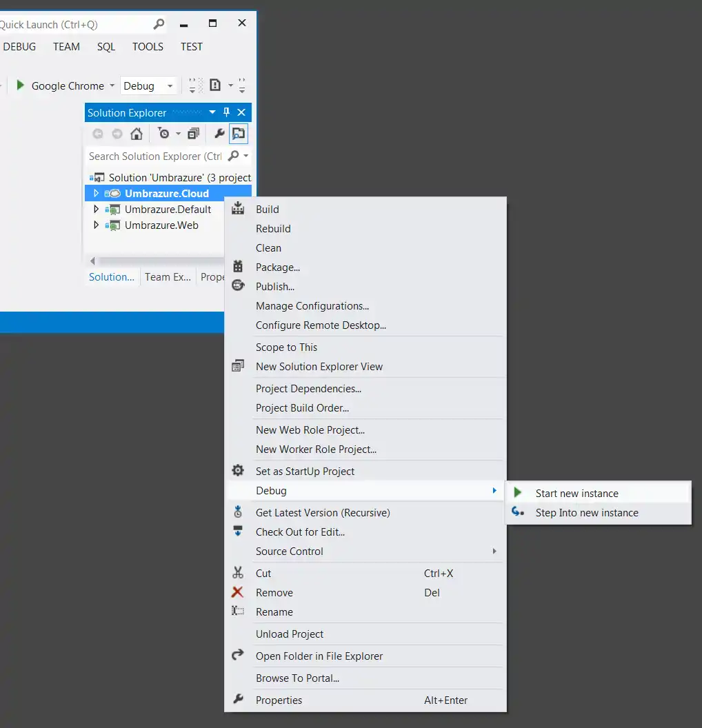Image resolution: width=702 pixels, height=728 pixels.
Task: Click Step Into new instance icon
Action: 518,512
